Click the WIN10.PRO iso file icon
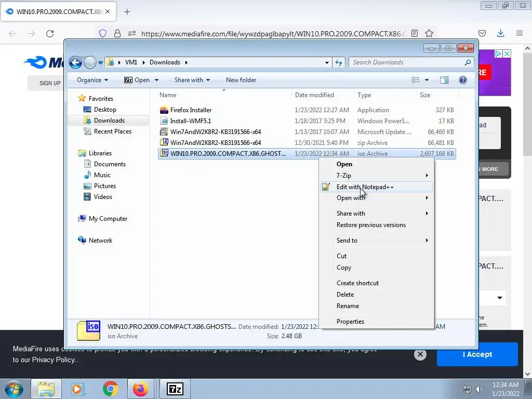 click(x=164, y=153)
